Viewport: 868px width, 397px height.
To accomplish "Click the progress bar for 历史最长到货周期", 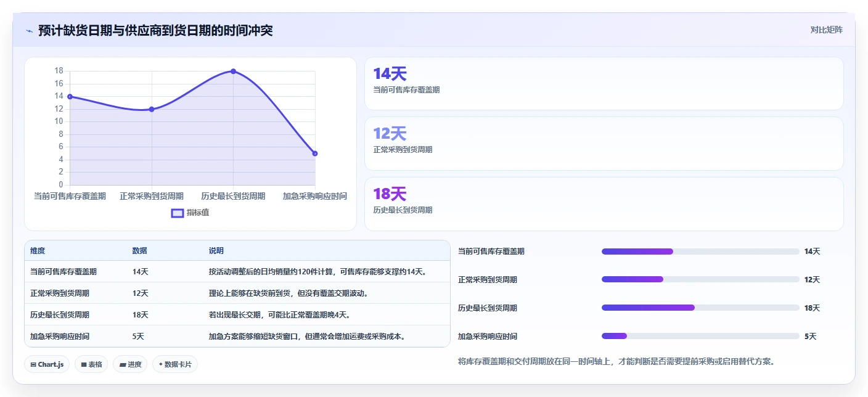I will click(700, 308).
